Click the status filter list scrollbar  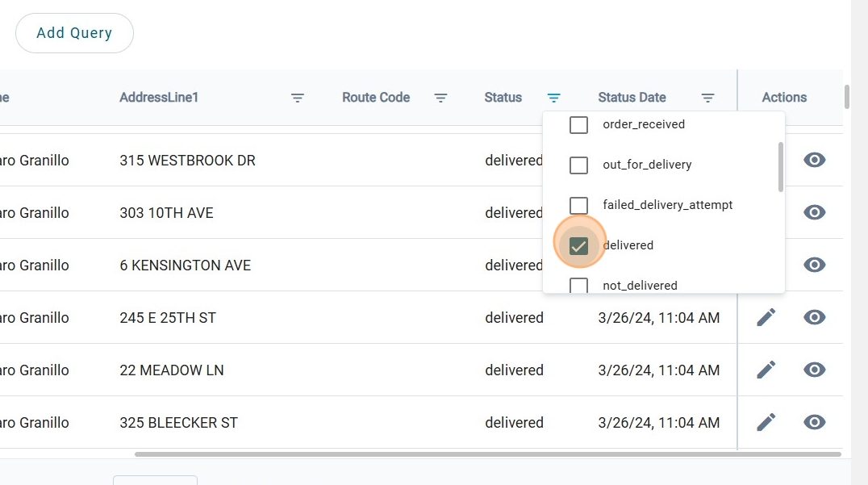coord(780,167)
